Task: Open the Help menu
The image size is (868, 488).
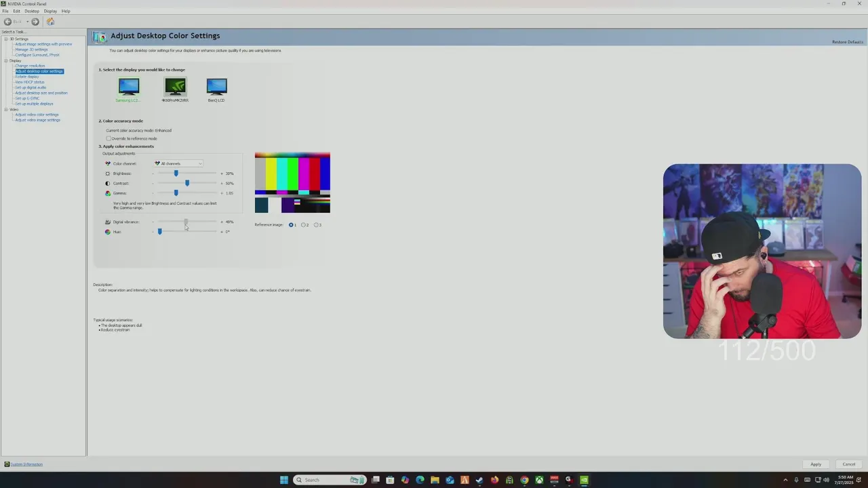Action: [x=66, y=11]
